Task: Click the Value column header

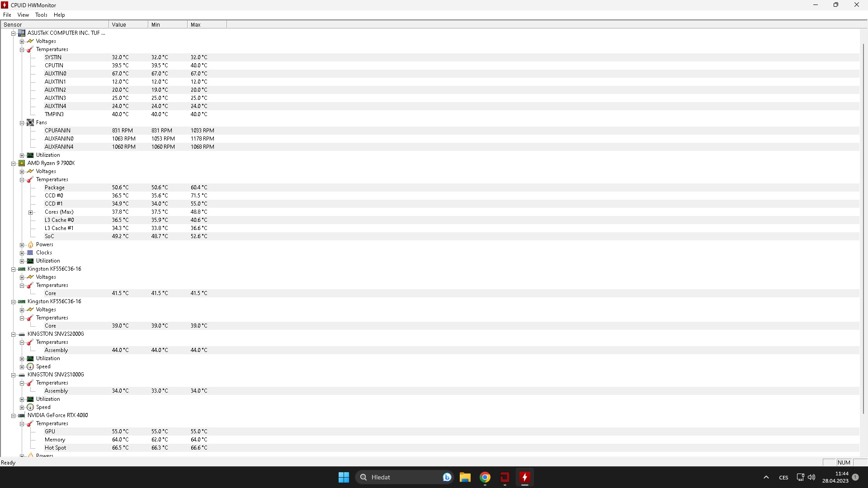Action: tap(128, 25)
